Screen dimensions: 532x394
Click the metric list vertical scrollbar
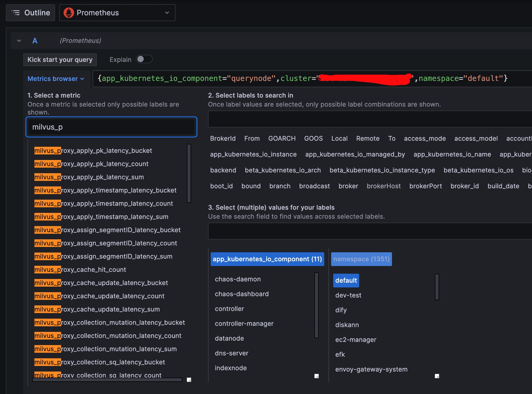(189, 173)
